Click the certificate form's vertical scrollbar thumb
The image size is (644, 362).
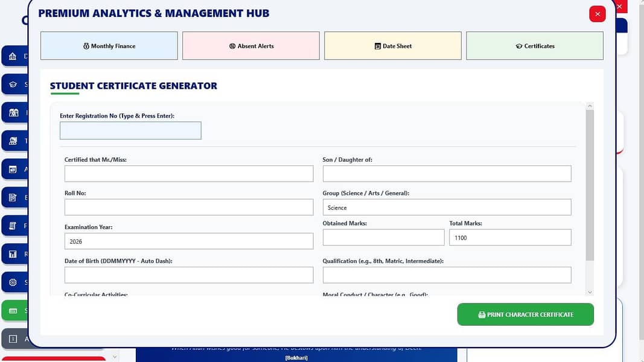click(590, 185)
